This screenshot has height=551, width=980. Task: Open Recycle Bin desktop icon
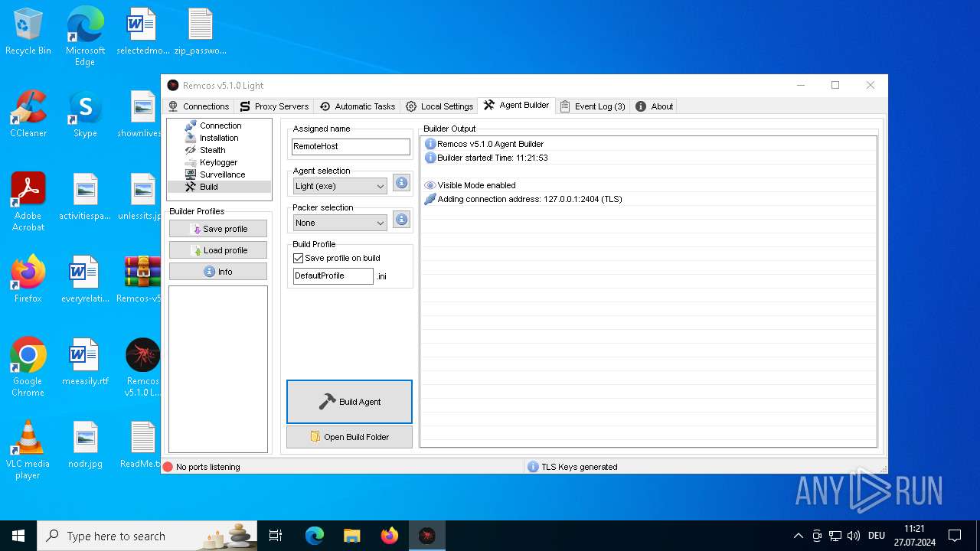click(28, 32)
